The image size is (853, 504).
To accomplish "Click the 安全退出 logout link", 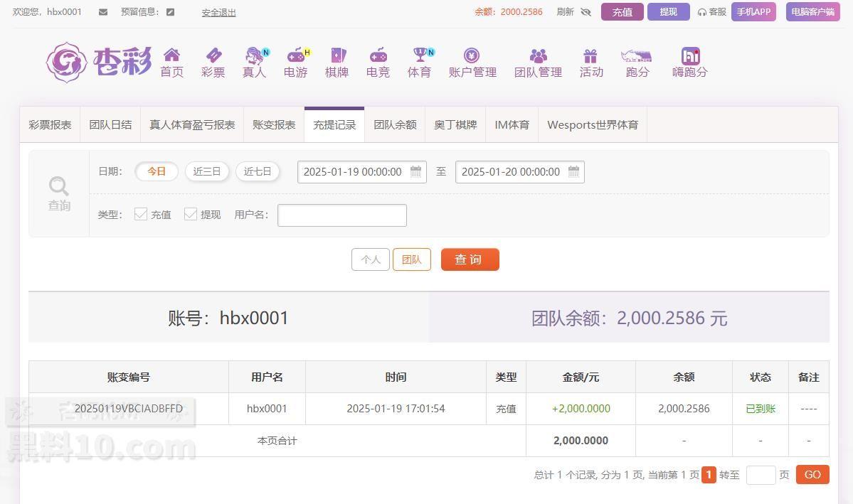I will coord(218,13).
